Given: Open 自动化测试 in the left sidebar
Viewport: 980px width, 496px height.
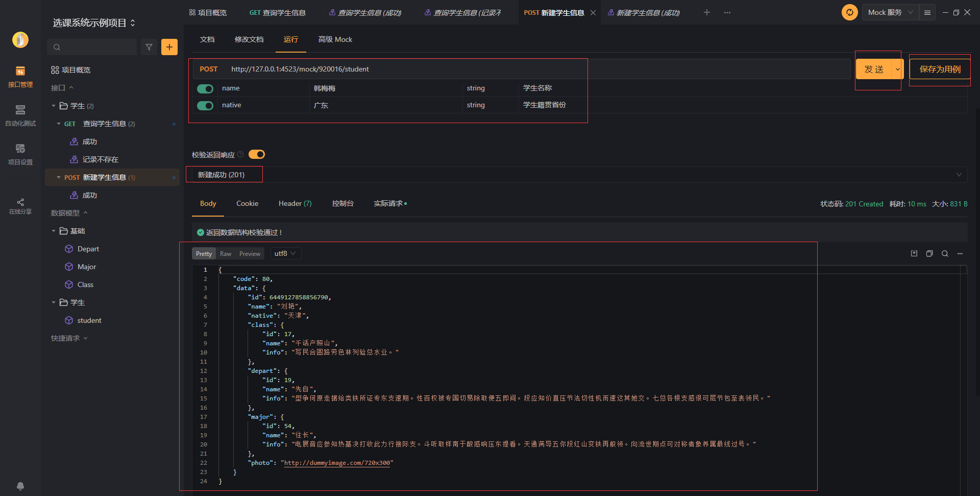Looking at the screenshot, I should pos(20,115).
